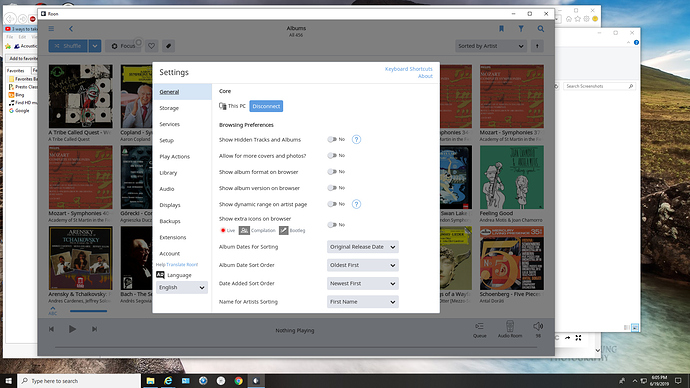Open the English language dropdown
This screenshot has width=690, height=388.
[x=182, y=287]
